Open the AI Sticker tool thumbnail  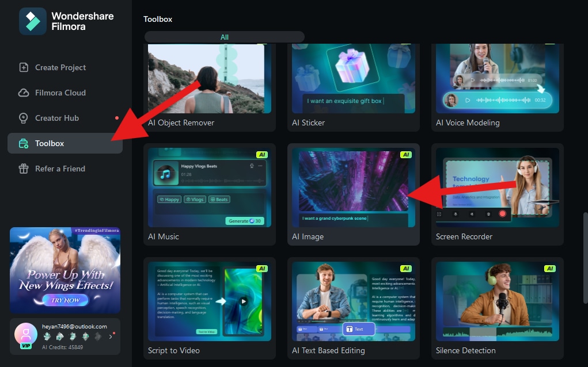tap(353, 79)
